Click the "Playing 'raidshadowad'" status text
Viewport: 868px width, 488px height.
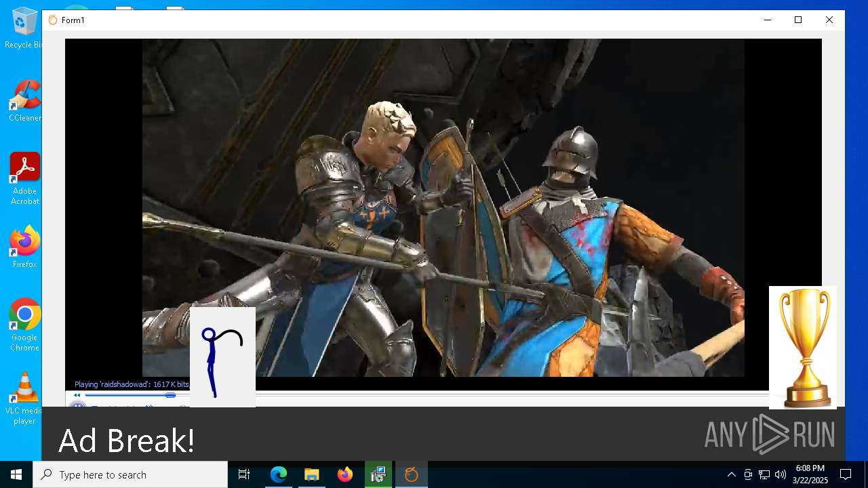point(132,384)
